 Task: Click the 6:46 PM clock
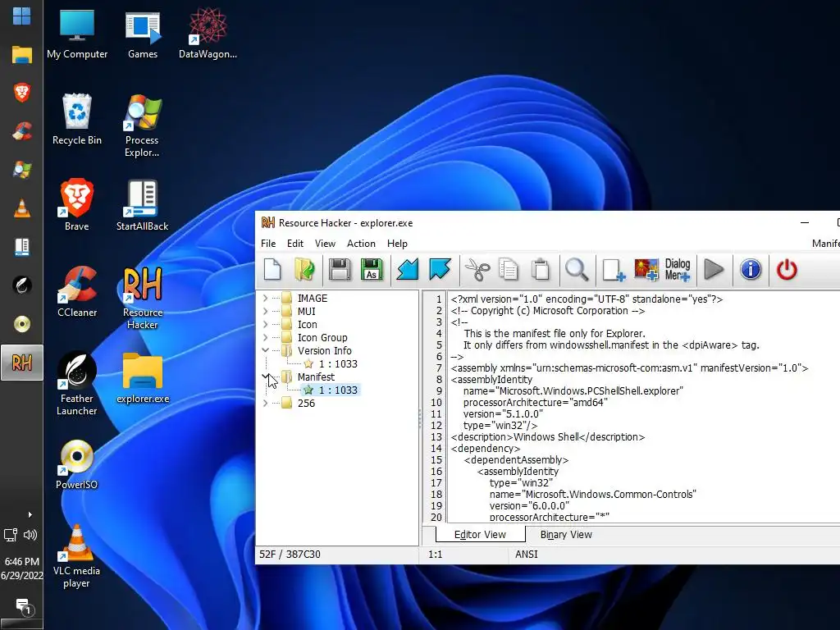[21, 561]
